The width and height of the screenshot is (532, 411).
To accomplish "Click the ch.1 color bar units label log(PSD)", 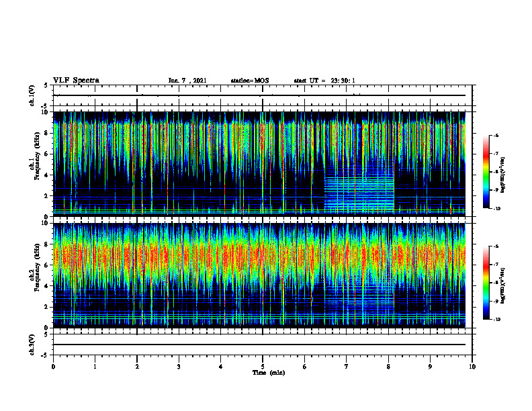I will (503, 175).
